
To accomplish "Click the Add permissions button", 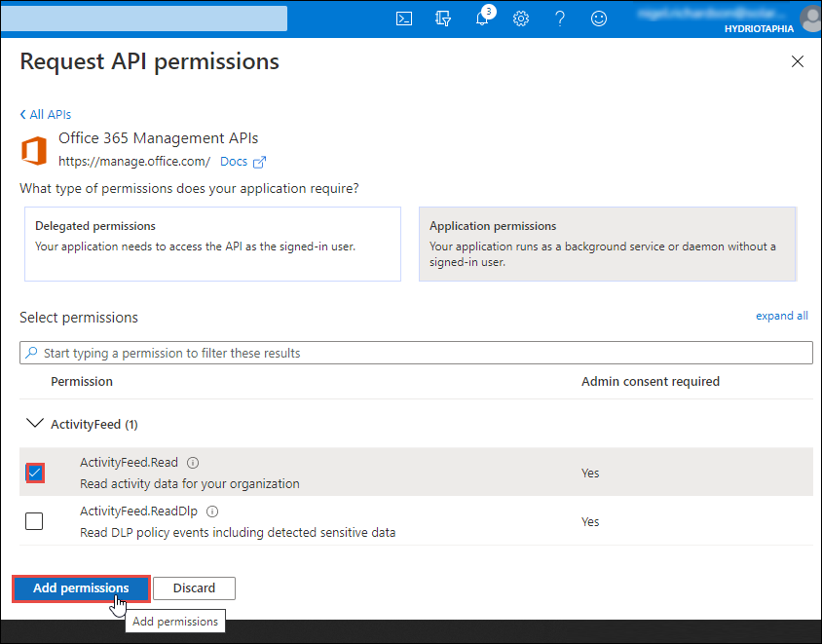I will click(81, 587).
